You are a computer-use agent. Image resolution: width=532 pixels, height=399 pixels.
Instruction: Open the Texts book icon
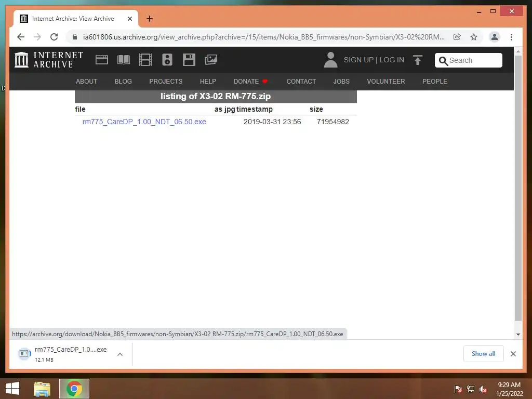point(124,60)
